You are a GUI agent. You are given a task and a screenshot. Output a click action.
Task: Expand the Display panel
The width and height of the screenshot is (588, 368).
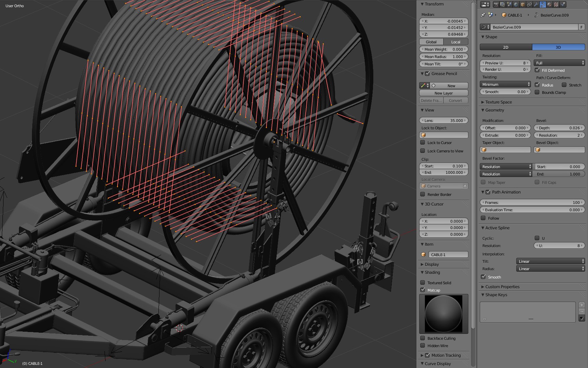pyautogui.click(x=432, y=264)
